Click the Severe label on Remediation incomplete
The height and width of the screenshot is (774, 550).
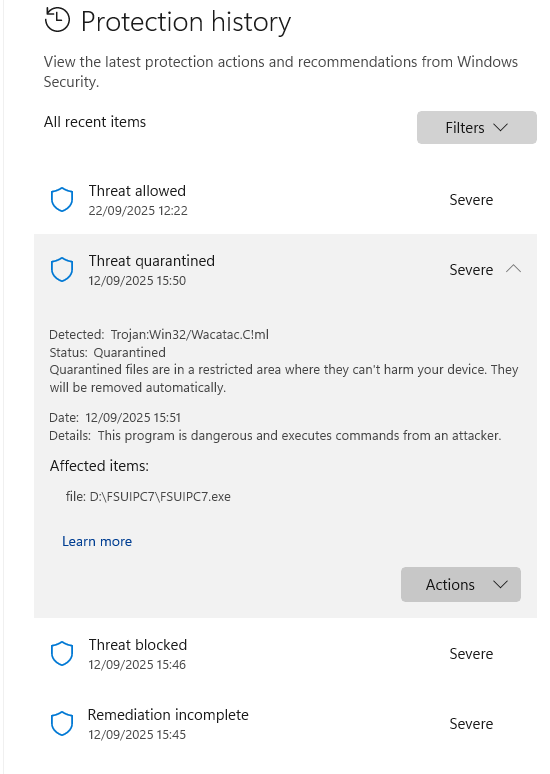(471, 724)
